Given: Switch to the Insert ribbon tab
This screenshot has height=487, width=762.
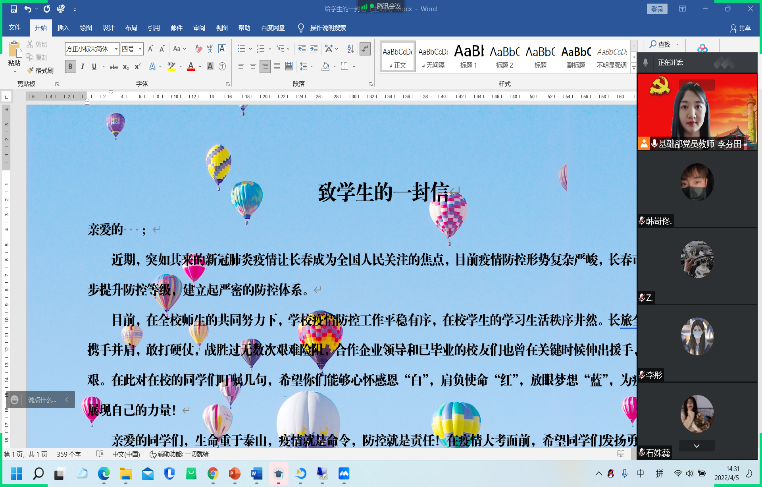Looking at the screenshot, I should (x=63, y=28).
